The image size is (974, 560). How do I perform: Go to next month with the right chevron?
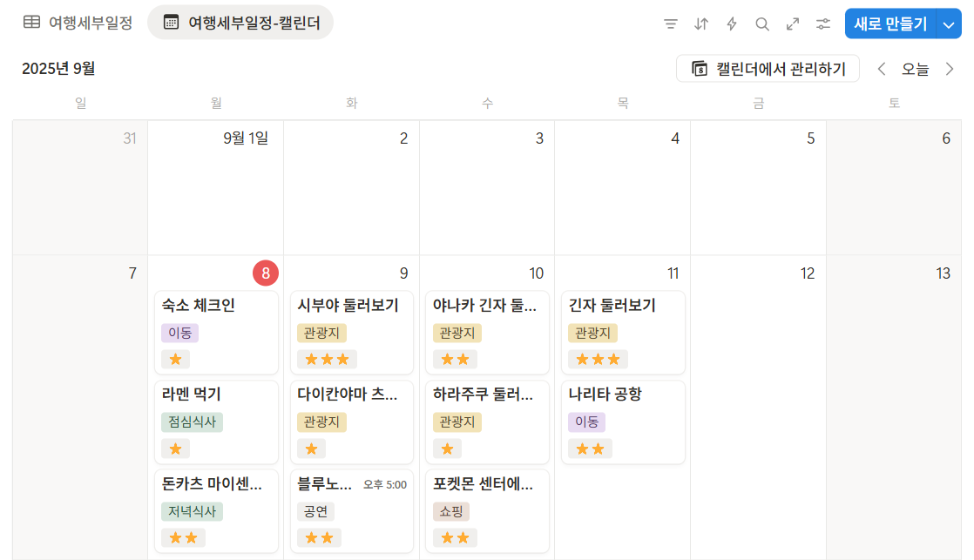click(951, 68)
